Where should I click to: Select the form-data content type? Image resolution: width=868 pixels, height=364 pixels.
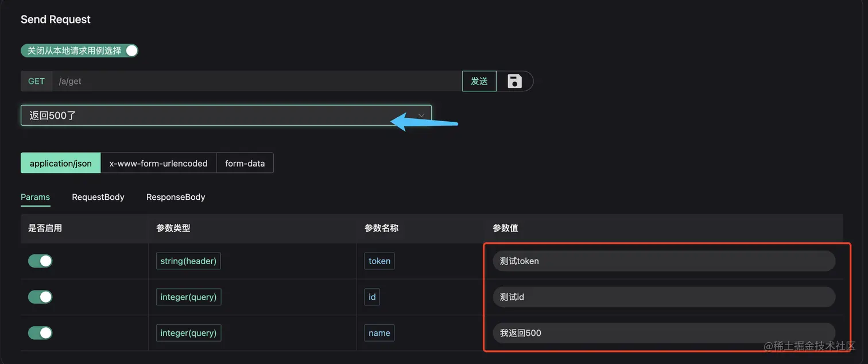(245, 163)
